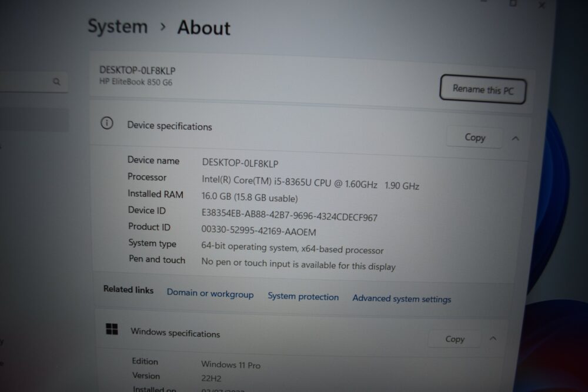Open the System protection link
The height and width of the screenshot is (392, 588).
tap(303, 296)
